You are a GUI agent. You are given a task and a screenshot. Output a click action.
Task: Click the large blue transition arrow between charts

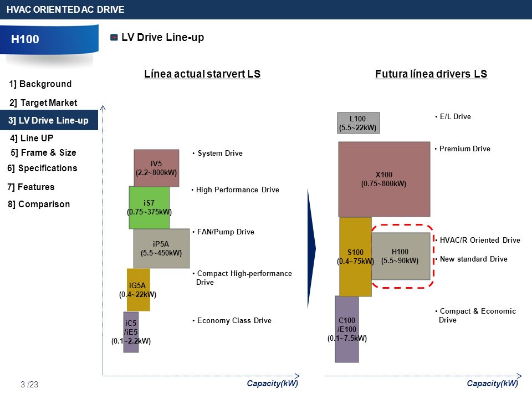click(x=311, y=249)
